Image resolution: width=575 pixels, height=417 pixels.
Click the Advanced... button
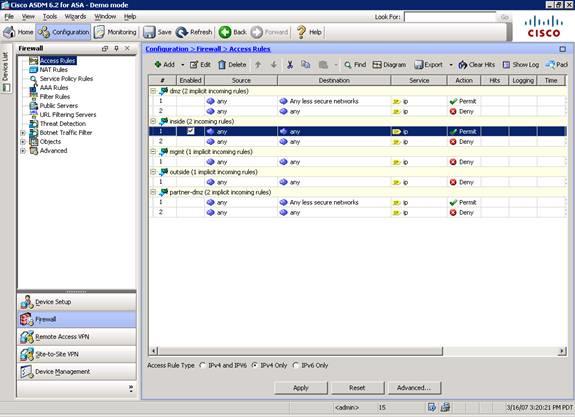pos(414,388)
